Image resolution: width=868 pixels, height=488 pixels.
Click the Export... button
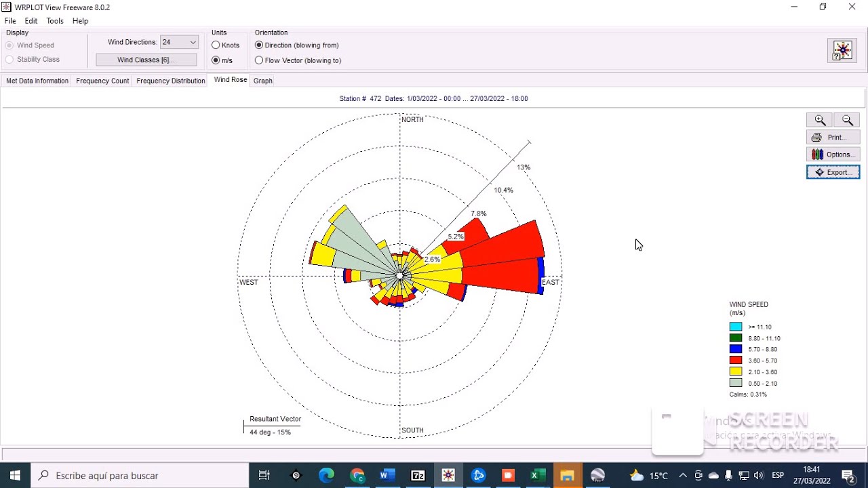[833, 172]
